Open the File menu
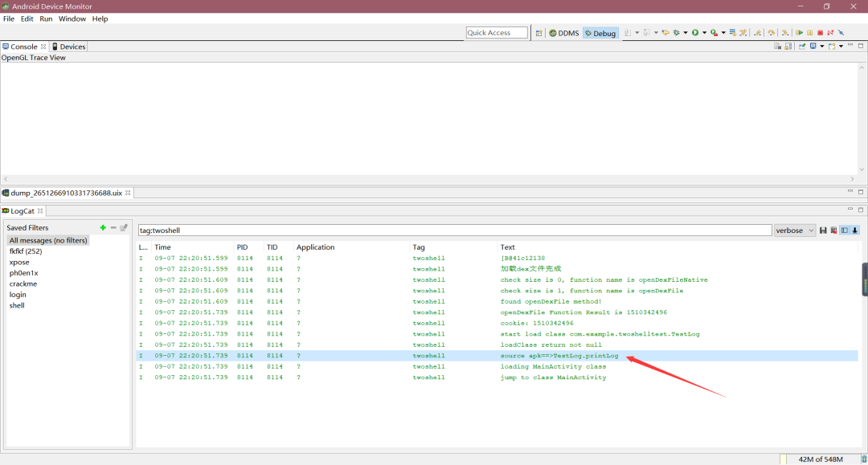Viewport: 868px width, 465px height. pos(9,18)
